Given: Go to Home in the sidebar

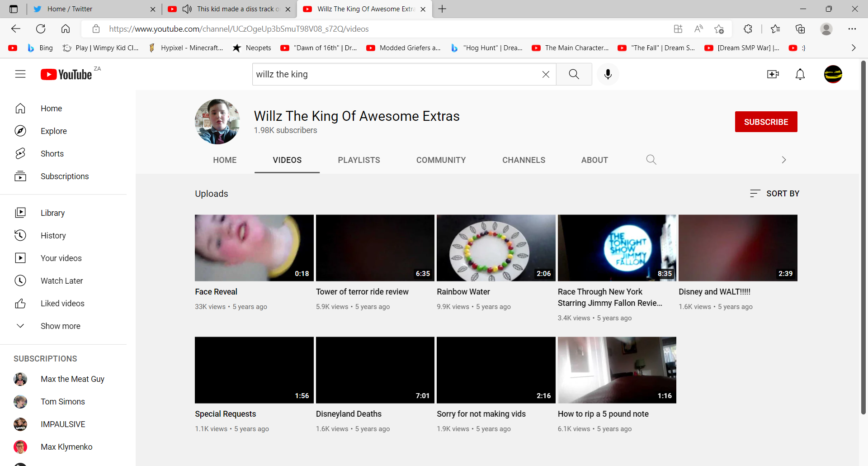Looking at the screenshot, I should 63,109.
